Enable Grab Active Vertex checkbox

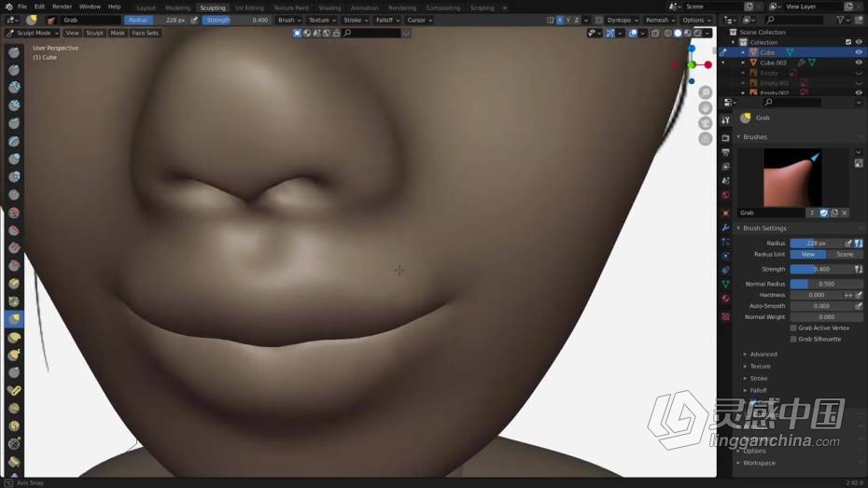(x=793, y=328)
